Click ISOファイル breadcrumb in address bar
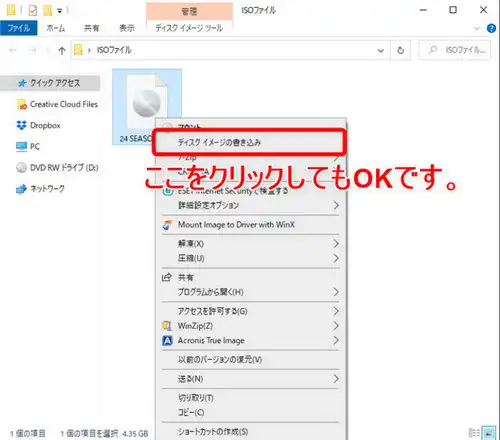Viewport: 500px width, 440px height. pyautogui.click(x=114, y=50)
